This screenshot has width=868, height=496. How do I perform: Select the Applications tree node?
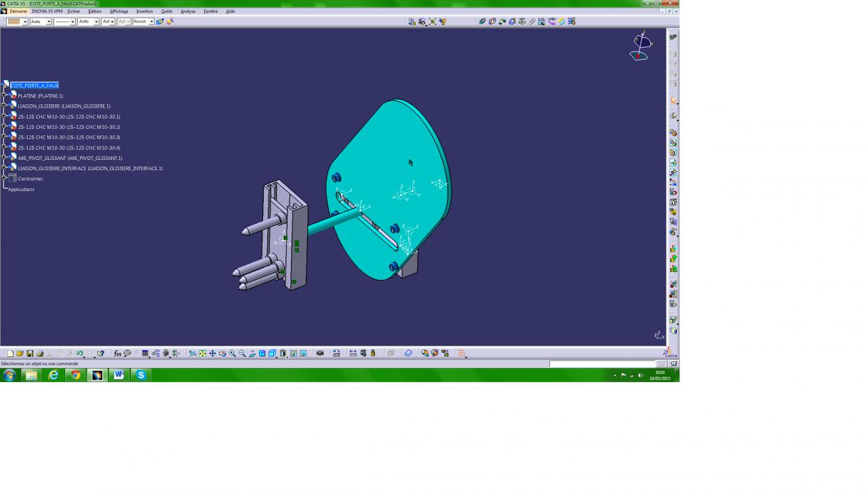point(21,189)
